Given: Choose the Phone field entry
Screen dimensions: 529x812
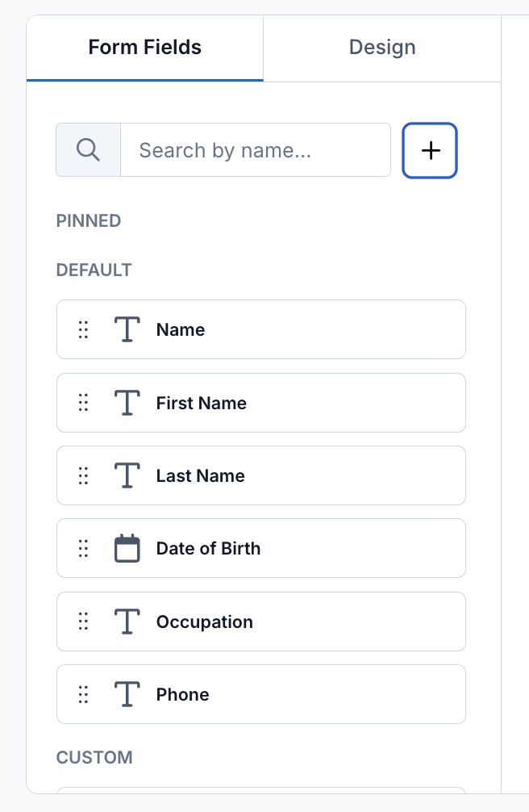Looking at the screenshot, I should [261, 694].
